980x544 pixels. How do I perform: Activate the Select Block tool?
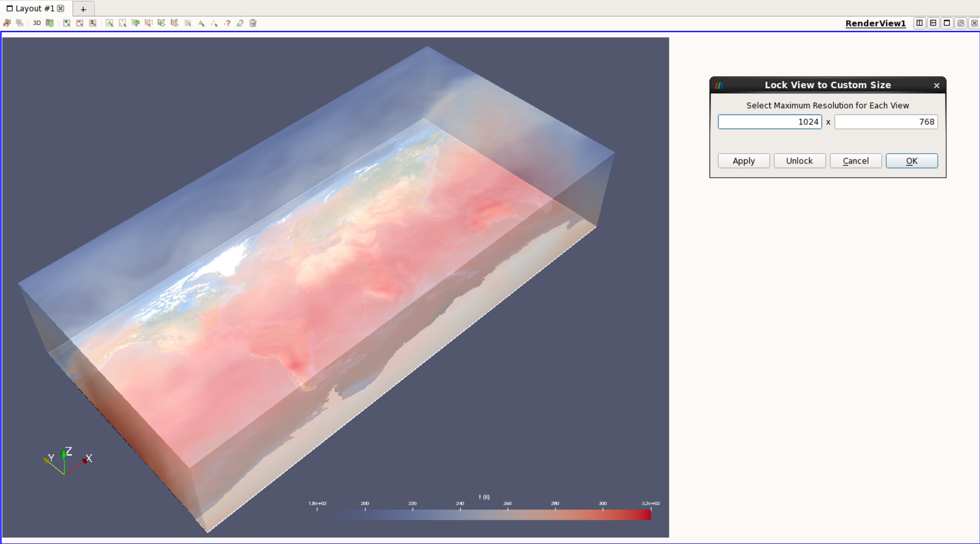[x=188, y=23]
